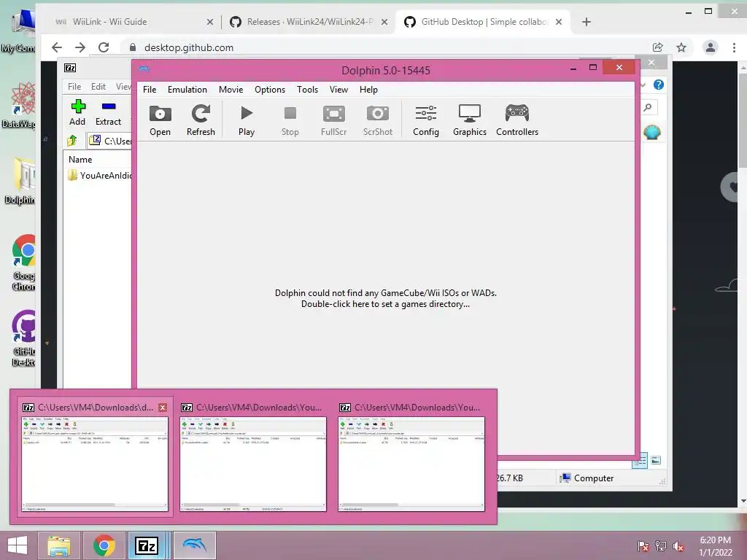Click the search magnifier in background window
The image size is (747, 560).
648,108
